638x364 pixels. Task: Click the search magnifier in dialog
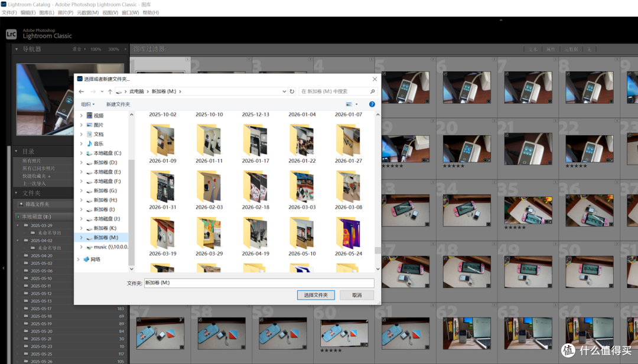coord(372,91)
